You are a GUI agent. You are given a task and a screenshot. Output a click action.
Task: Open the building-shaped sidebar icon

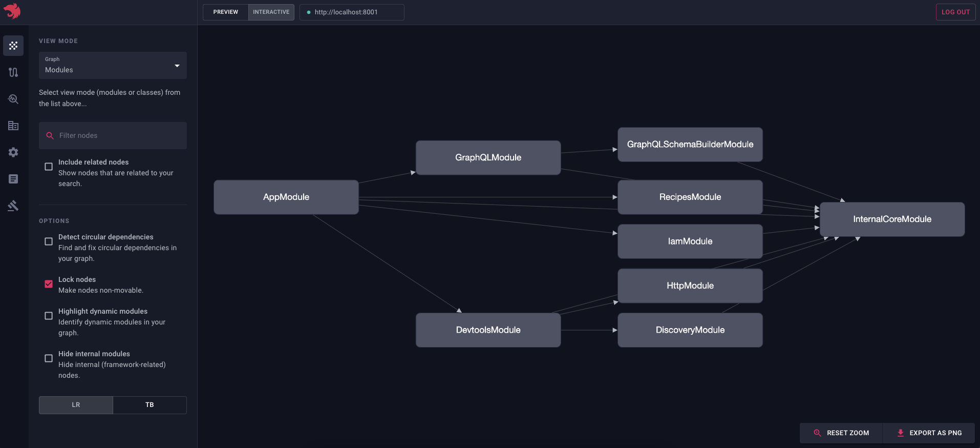(x=13, y=126)
